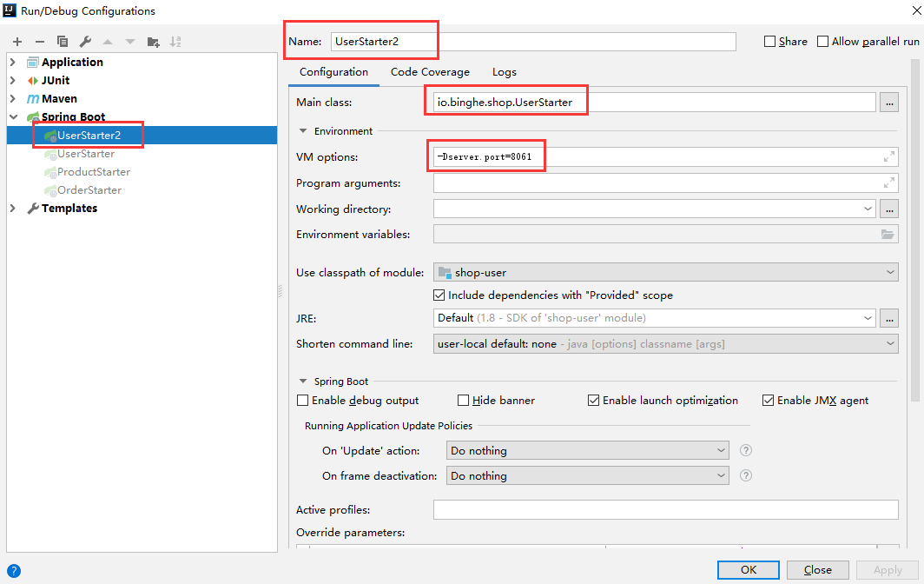Click the Sort configurations icon
Viewport: 924px width, 584px height.
tap(175, 42)
